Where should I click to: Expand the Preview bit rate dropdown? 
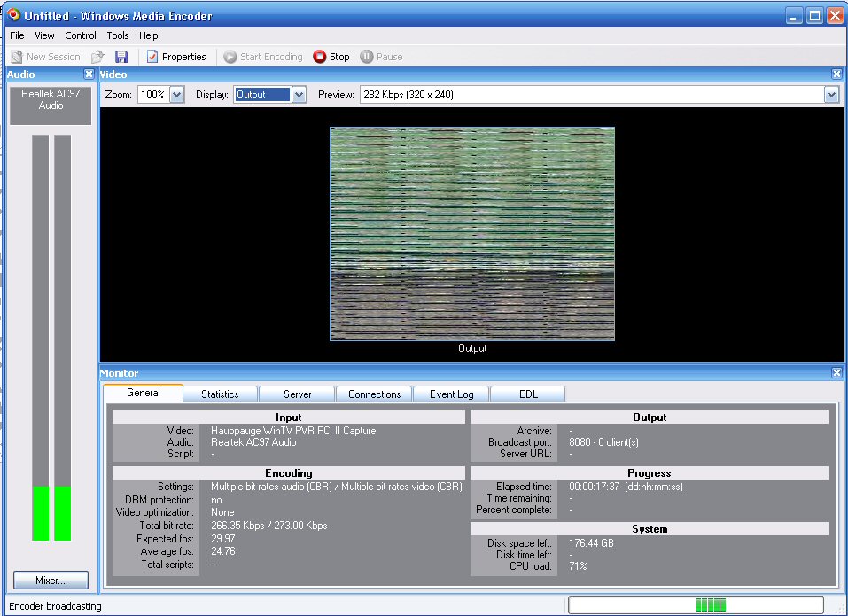tap(831, 95)
